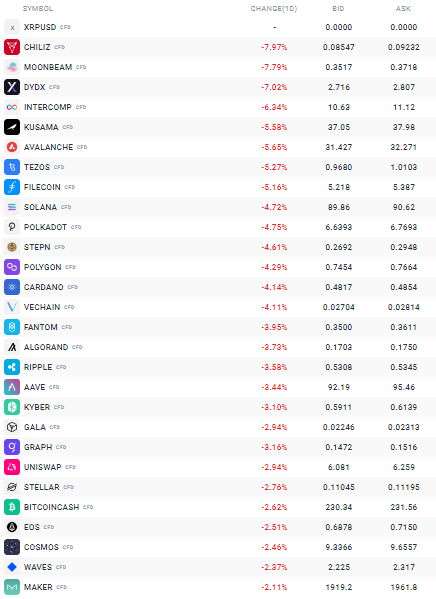The image size is (436, 599).
Task: Open the CARDANO symbol link
Action: (x=44, y=287)
